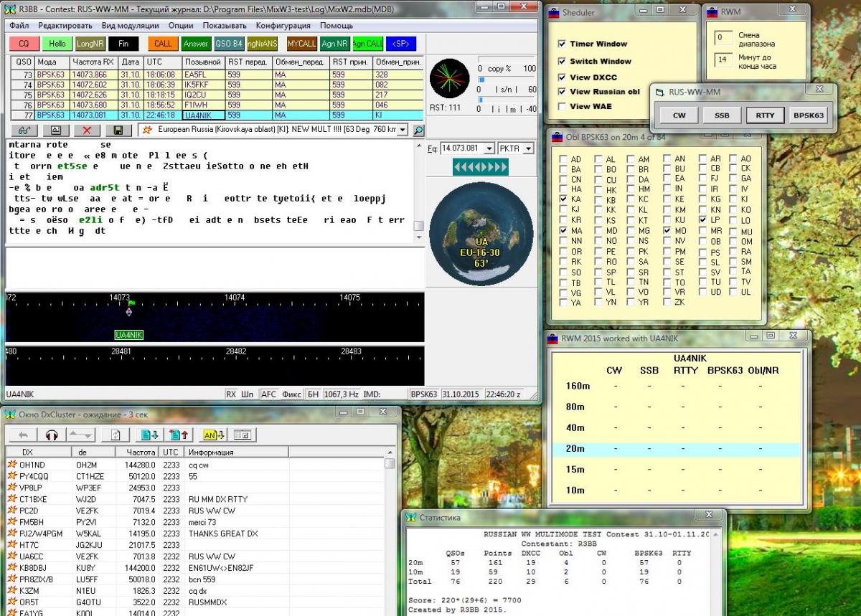Click the red X delete QSO icon
The image size is (861, 616).
pos(87,131)
